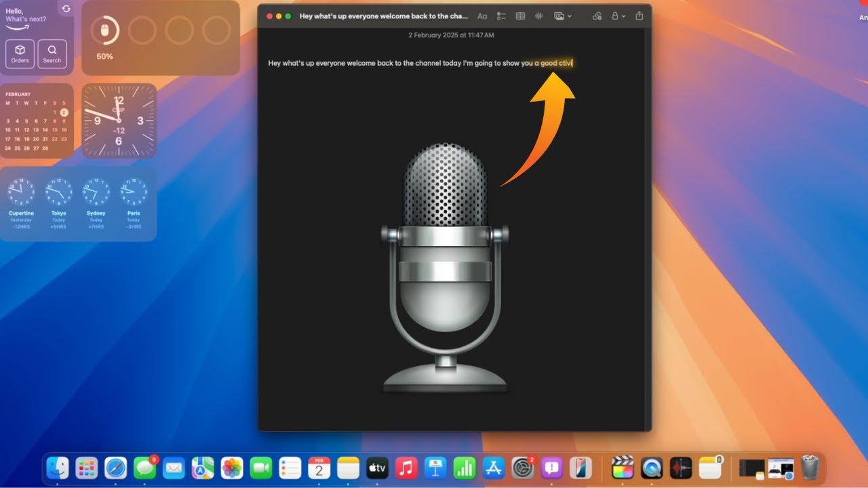Open the February calendar widget
Image resolution: width=868 pixels, height=488 pixels.
37,121
